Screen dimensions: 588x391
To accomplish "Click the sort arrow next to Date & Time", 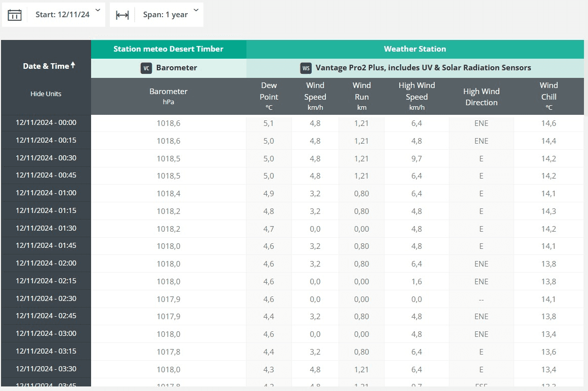I will click(73, 65).
